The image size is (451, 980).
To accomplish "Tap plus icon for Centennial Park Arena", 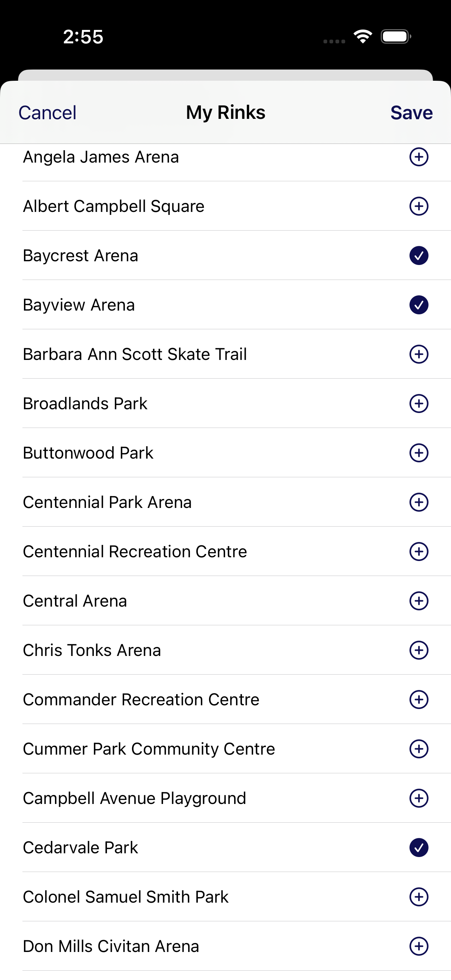I will pos(418,502).
